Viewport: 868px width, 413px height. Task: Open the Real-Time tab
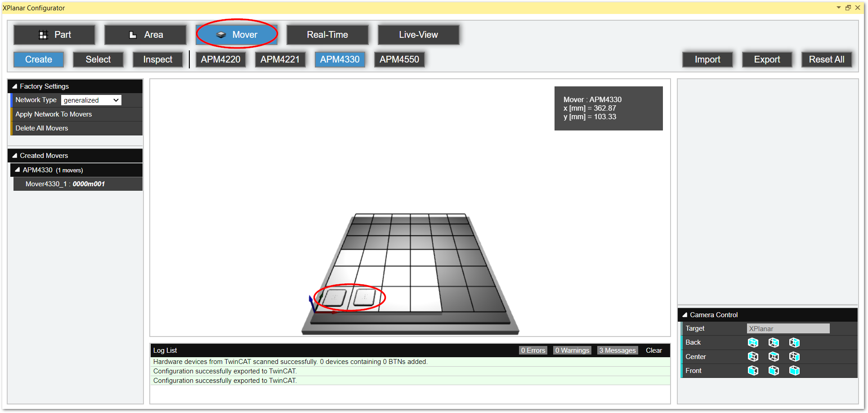point(327,35)
